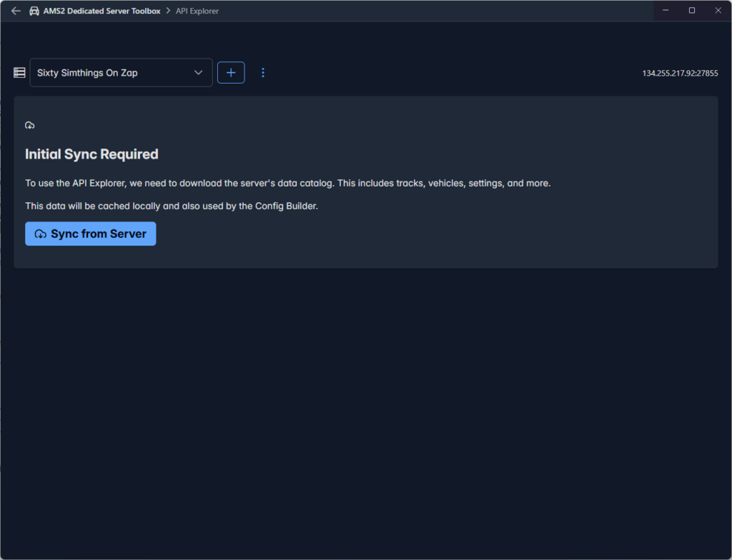Viewport: 732px width, 560px height.
Task: Close the AMS2 Toolbox window
Action: pyautogui.click(x=718, y=11)
